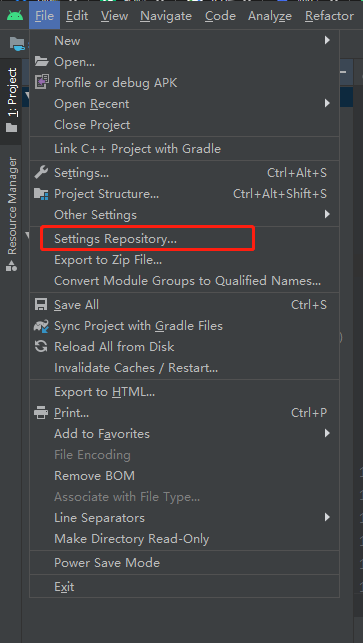Click the Profile or debug APK icon
Image resolution: width=363 pixels, height=643 pixels.
(41, 82)
